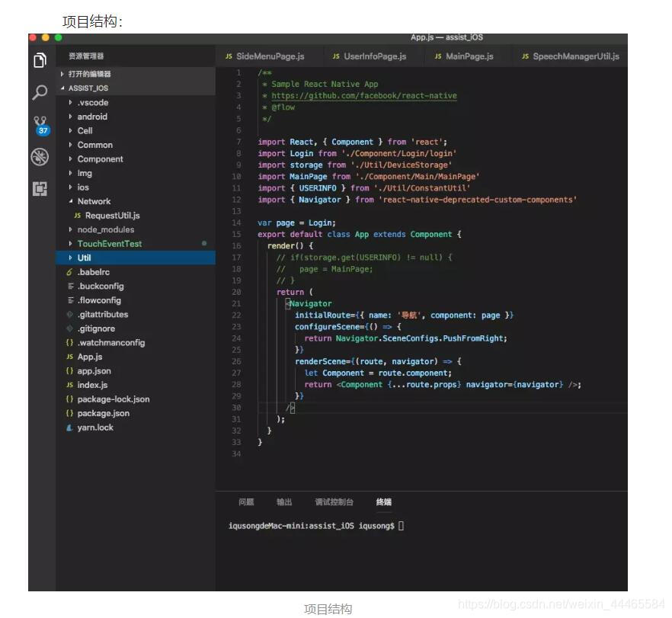Viewport: 672px width, 618px height.
Task: Open yarn.lock in the explorer
Action: pos(95,427)
